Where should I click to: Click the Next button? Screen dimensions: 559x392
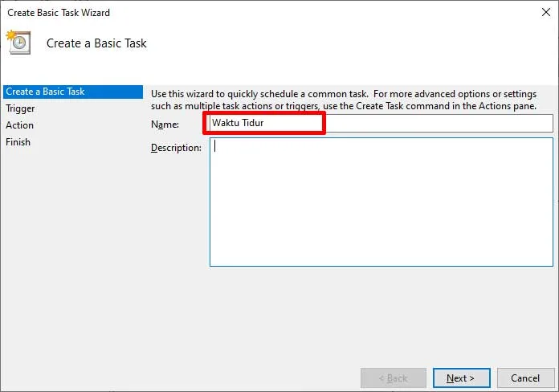click(x=461, y=378)
